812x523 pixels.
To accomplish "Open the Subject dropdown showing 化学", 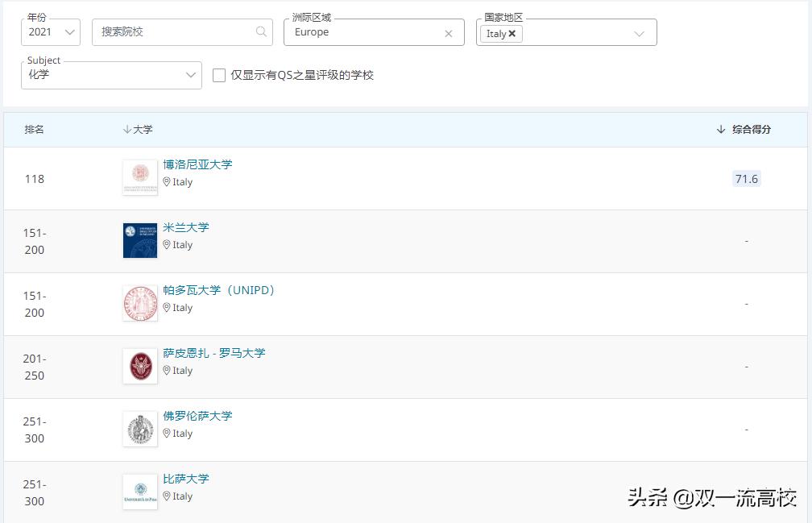I will coord(110,75).
